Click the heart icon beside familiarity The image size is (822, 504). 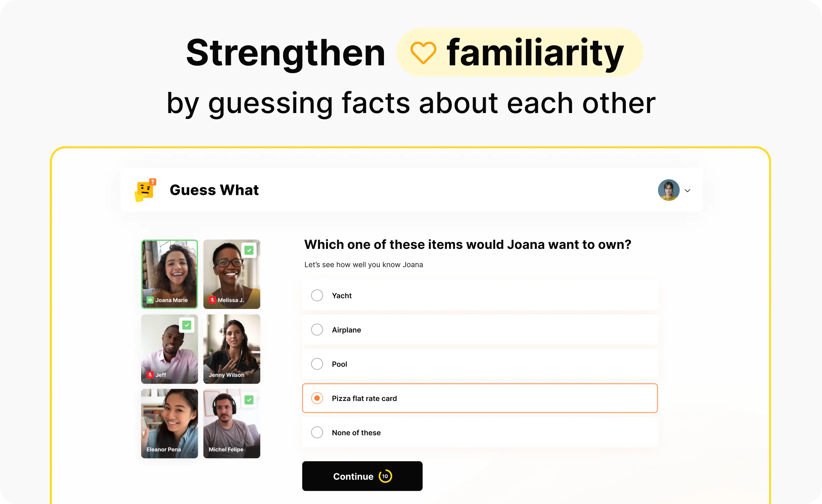423,53
